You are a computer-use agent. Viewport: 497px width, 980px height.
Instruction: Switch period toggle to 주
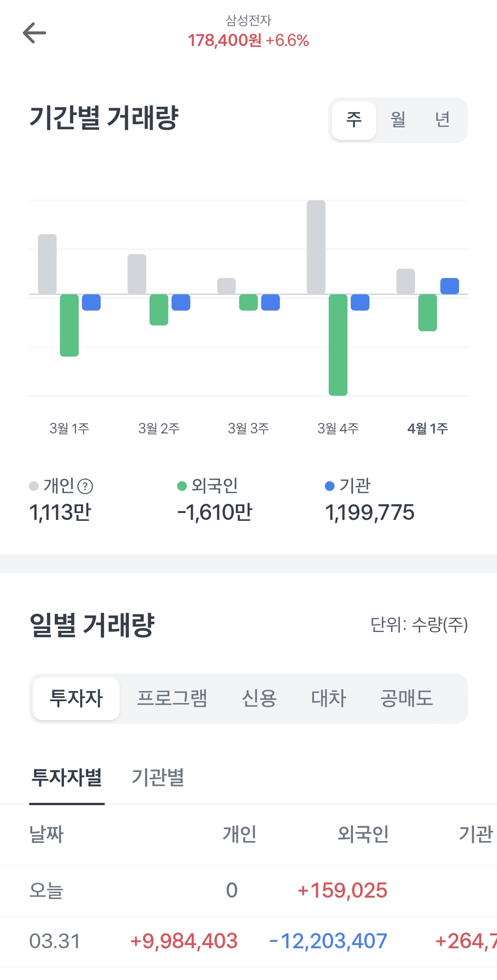(x=354, y=120)
